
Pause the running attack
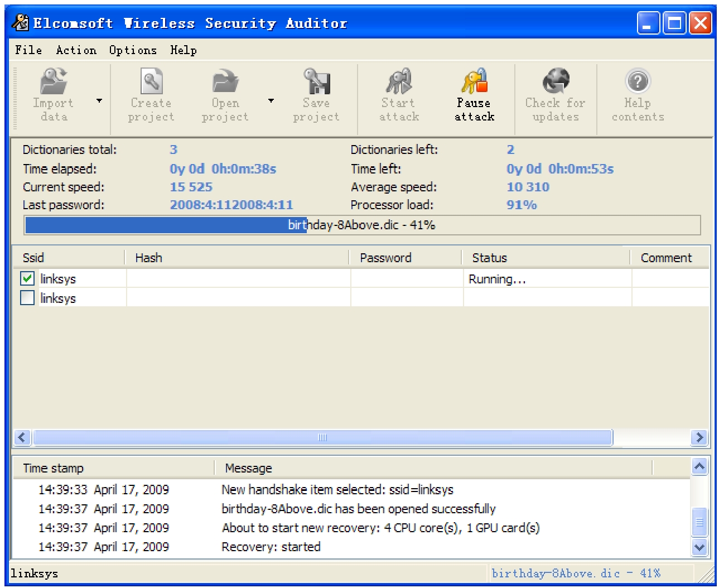point(474,95)
